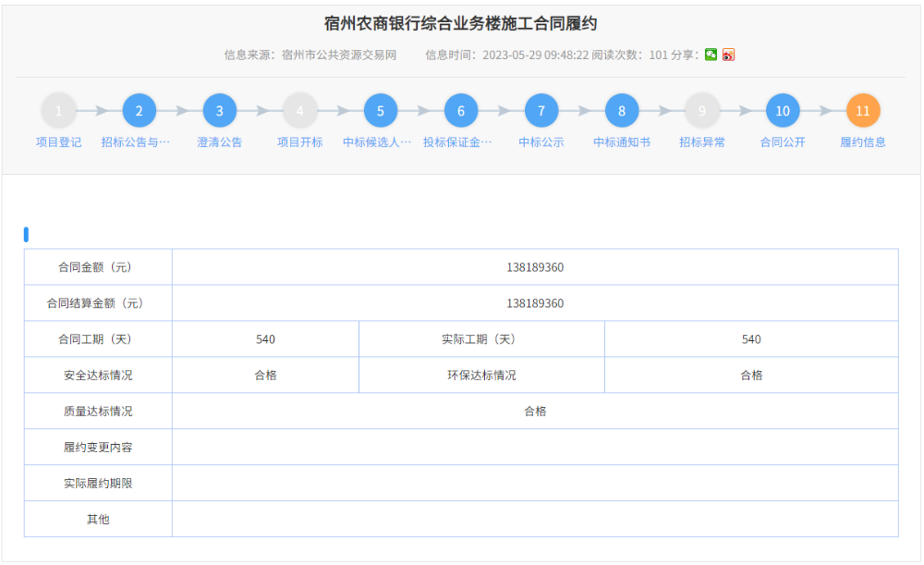
Task: Click the 实际工期（天） label cell
Action: click(x=481, y=339)
